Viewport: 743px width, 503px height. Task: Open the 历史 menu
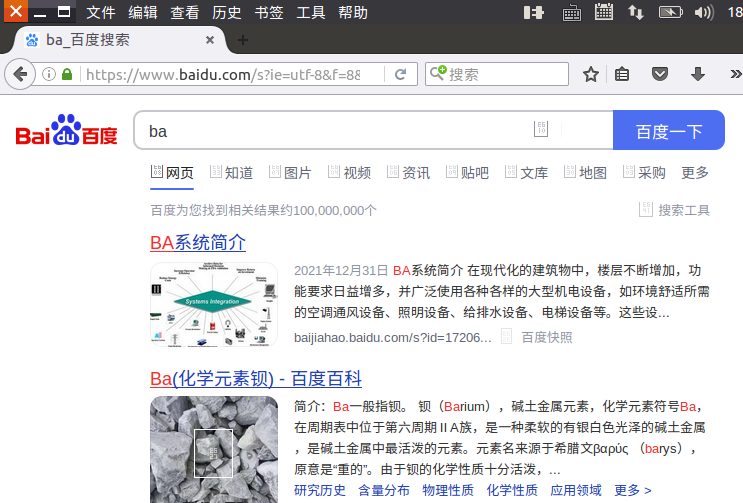click(x=227, y=12)
